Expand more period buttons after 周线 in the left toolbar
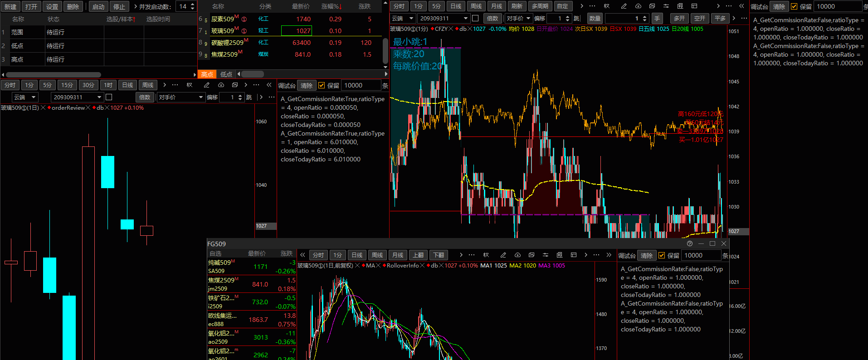Screen dimensions: 868x360 (165, 85)
